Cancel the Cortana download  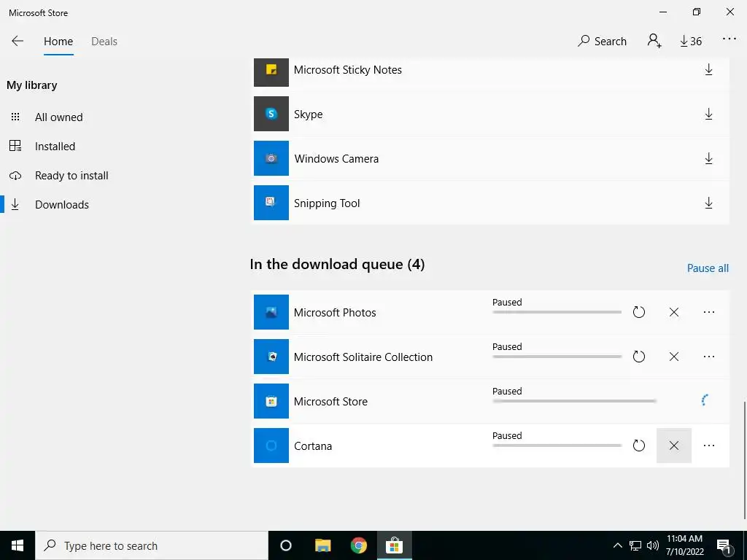673,446
